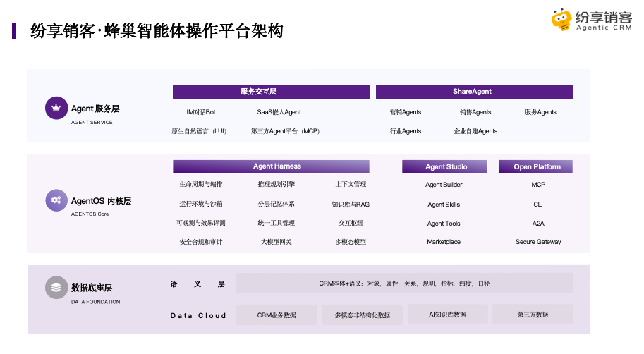Image resolution: width=644 pixels, height=354 pixels.
Task: Click the slide title 蜂巢智能体操作平台架构
Action: click(x=193, y=31)
